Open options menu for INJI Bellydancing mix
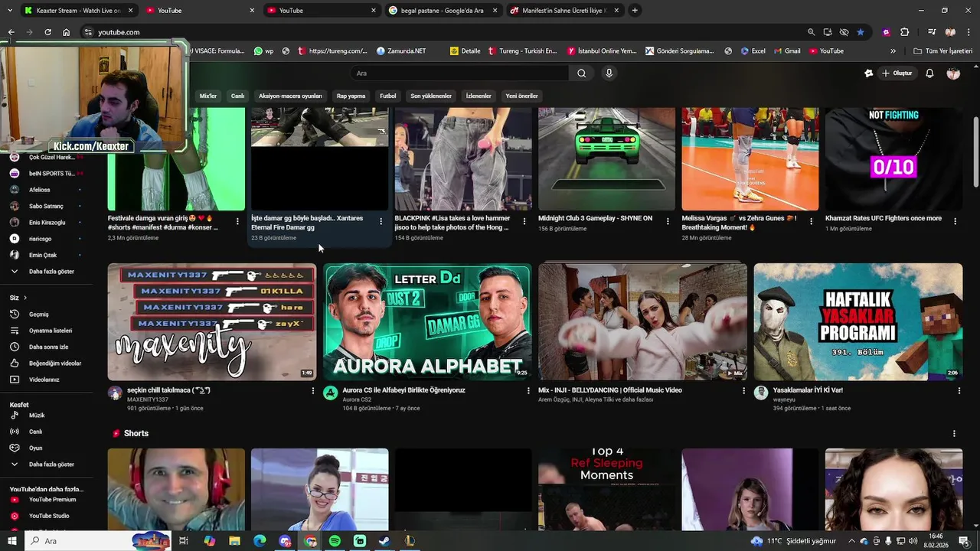Image resolution: width=980 pixels, height=551 pixels. 743,391
